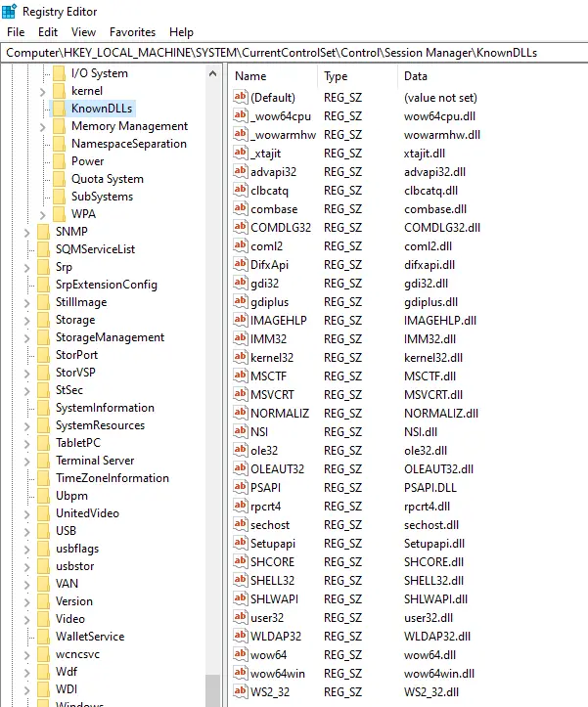Click the DifxApi value string icon
588x707 pixels.
pos(240,264)
